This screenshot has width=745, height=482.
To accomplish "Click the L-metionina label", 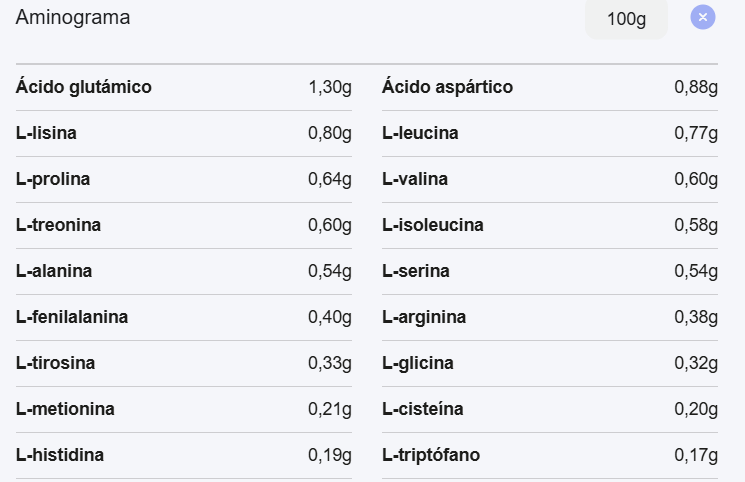I will [65, 409].
